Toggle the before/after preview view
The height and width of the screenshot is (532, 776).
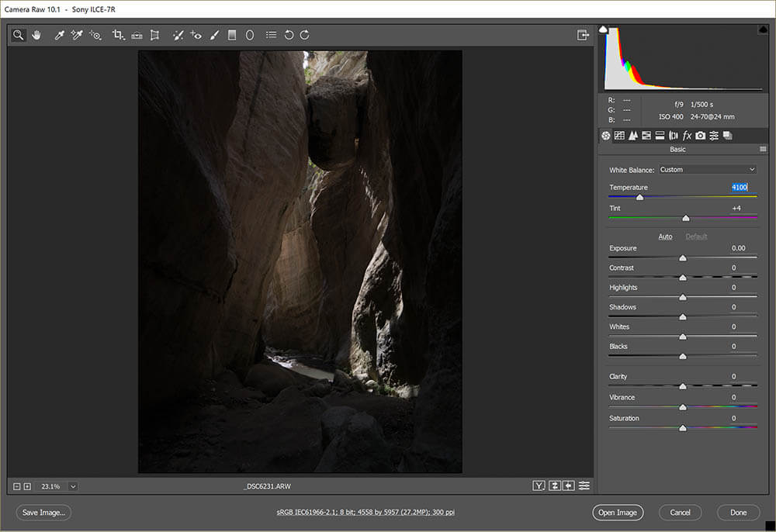point(538,485)
